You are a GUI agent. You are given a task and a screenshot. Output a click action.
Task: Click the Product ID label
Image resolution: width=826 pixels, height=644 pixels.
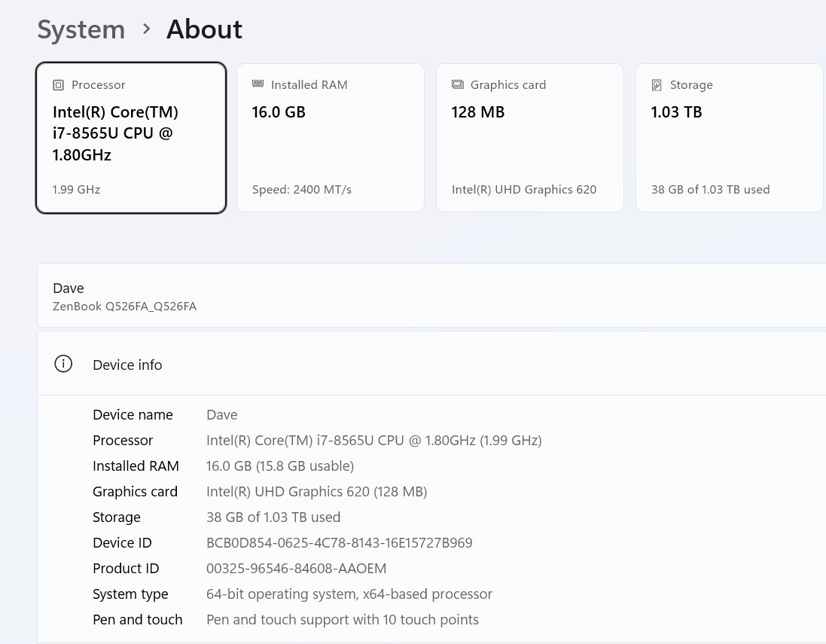click(x=126, y=568)
